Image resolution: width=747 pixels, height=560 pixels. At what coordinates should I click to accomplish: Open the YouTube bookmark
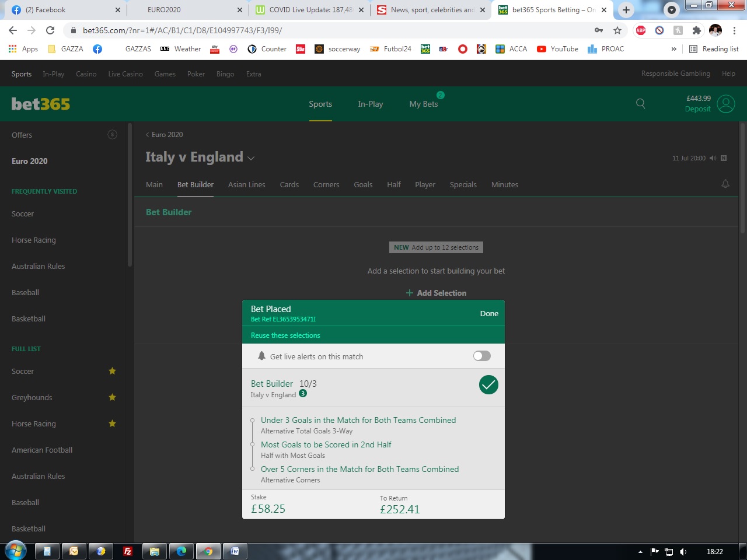coord(557,49)
